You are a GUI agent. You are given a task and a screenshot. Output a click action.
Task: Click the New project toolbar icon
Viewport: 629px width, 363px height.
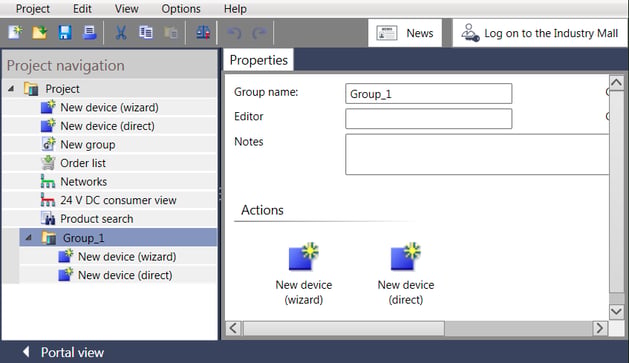point(15,32)
